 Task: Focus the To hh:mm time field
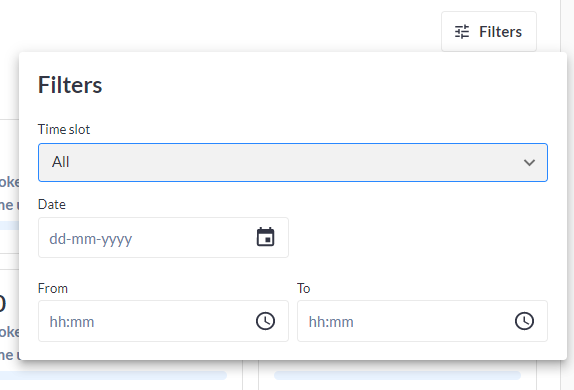click(422, 321)
